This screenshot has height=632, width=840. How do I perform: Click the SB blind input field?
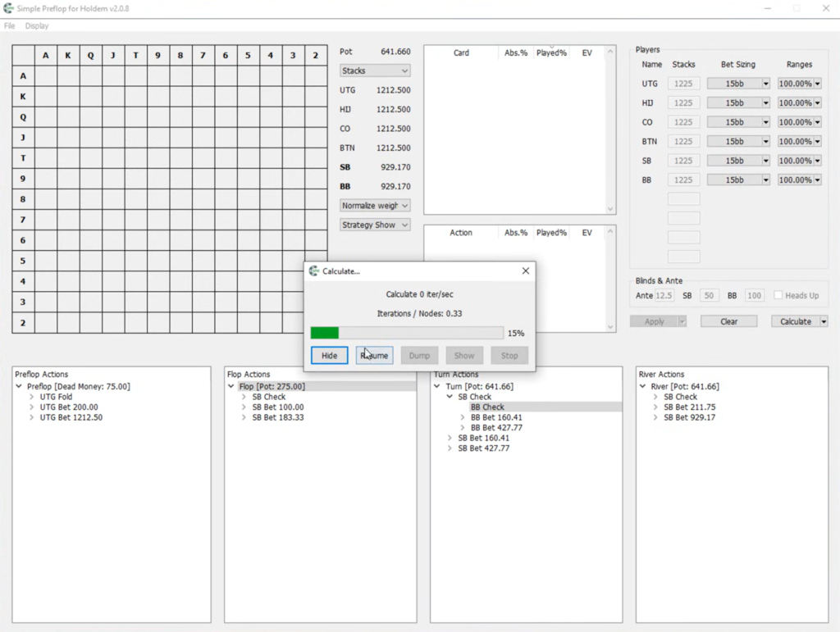[x=709, y=295]
